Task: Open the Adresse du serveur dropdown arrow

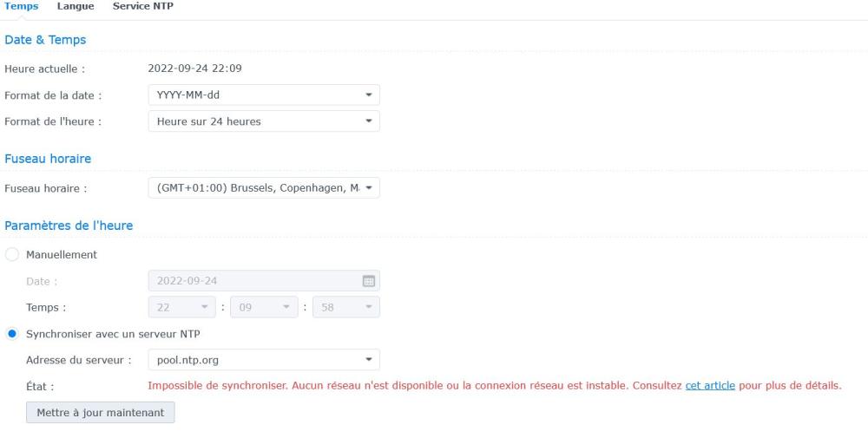Action: click(368, 359)
